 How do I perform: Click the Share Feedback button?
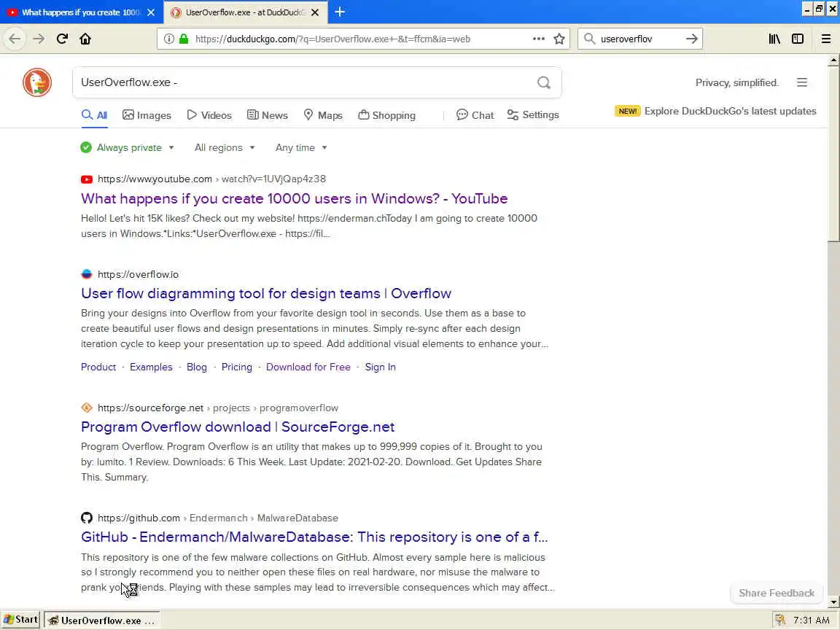[777, 593]
